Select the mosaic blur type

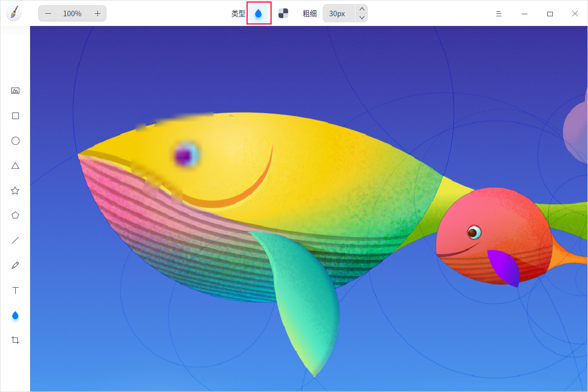click(283, 14)
